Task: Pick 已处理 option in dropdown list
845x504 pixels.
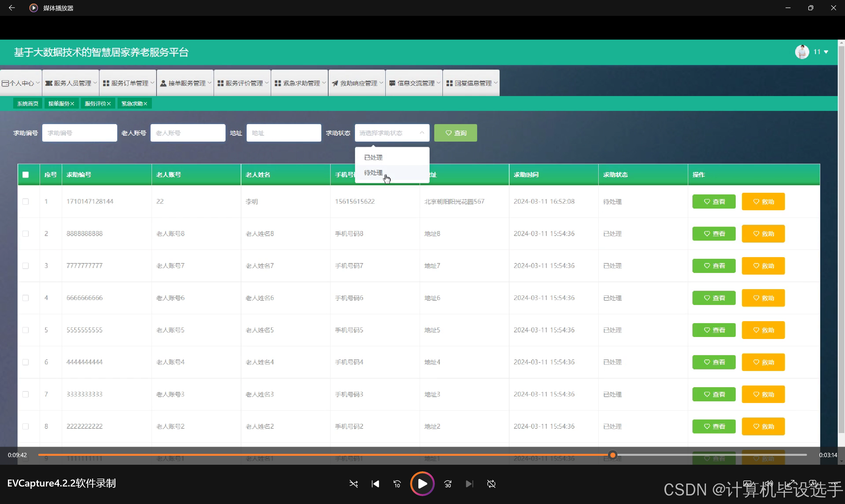Action: click(x=373, y=157)
